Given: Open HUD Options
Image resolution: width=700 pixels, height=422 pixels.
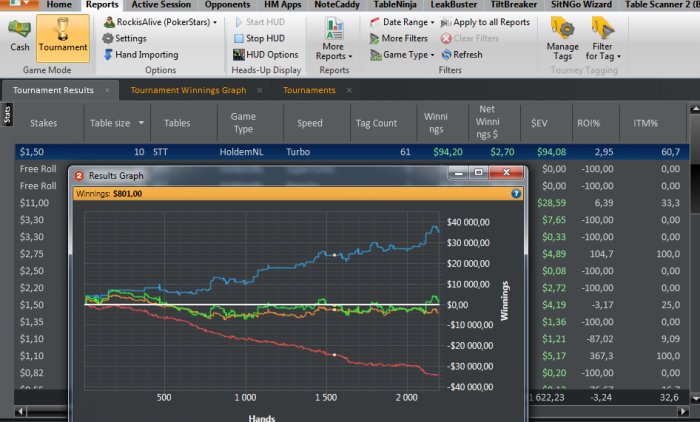Looking at the screenshot, I should click(x=266, y=54).
